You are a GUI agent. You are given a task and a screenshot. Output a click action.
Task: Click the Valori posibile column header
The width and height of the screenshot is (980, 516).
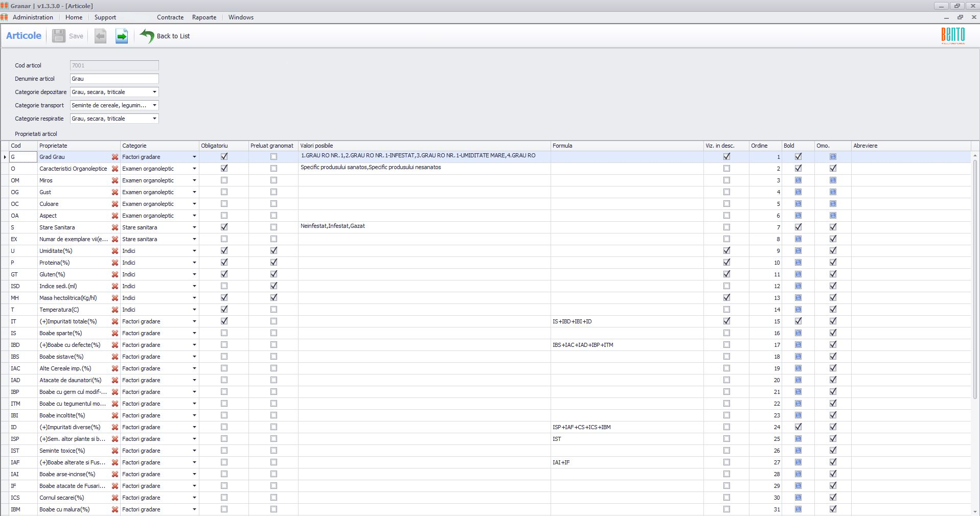click(x=316, y=146)
